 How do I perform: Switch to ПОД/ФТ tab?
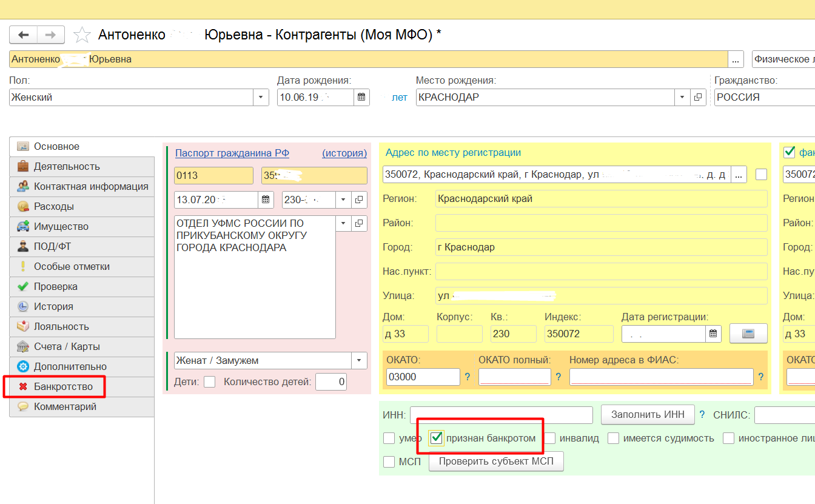pyautogui.click(x=82, y=247)
